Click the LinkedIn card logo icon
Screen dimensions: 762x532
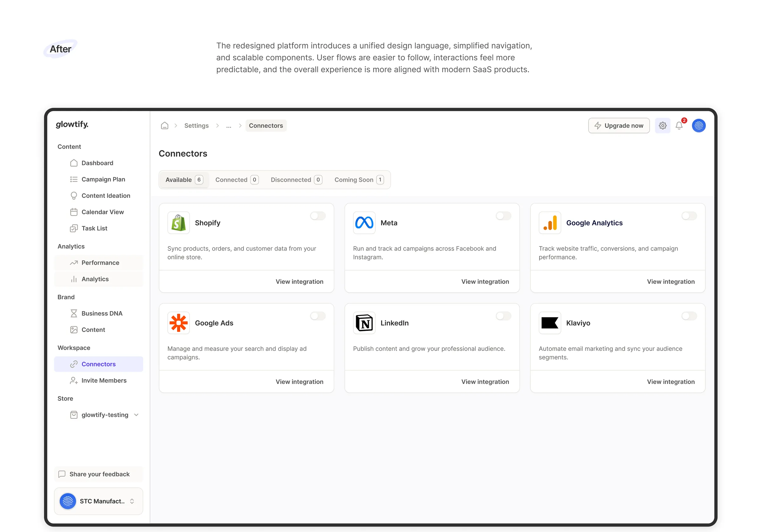tap(364, 323)
